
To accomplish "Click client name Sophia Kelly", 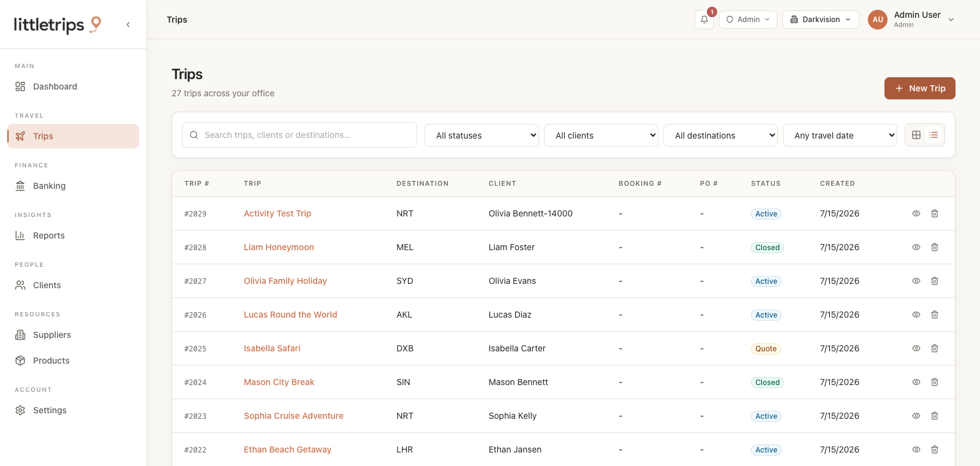I will tap(513, 416).
